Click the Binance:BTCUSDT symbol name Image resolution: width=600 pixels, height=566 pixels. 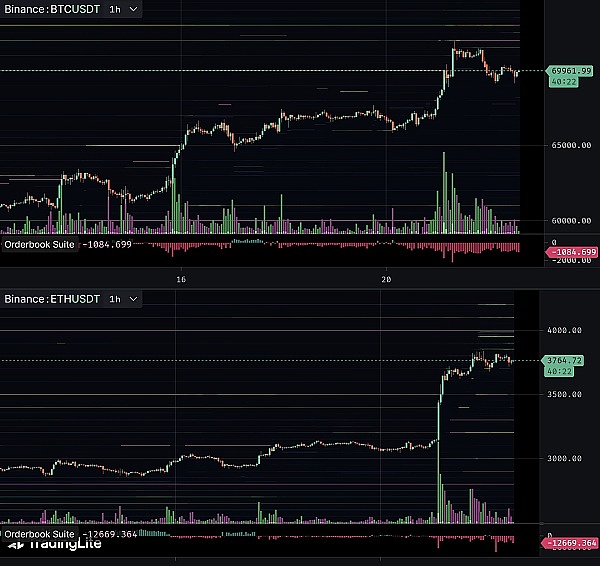[50, 9]
